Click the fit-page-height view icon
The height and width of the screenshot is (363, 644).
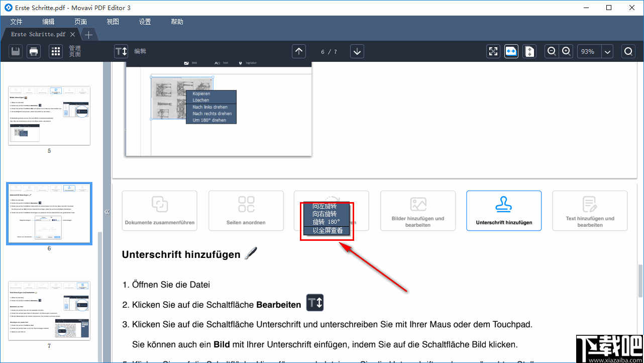click(529, 51)
